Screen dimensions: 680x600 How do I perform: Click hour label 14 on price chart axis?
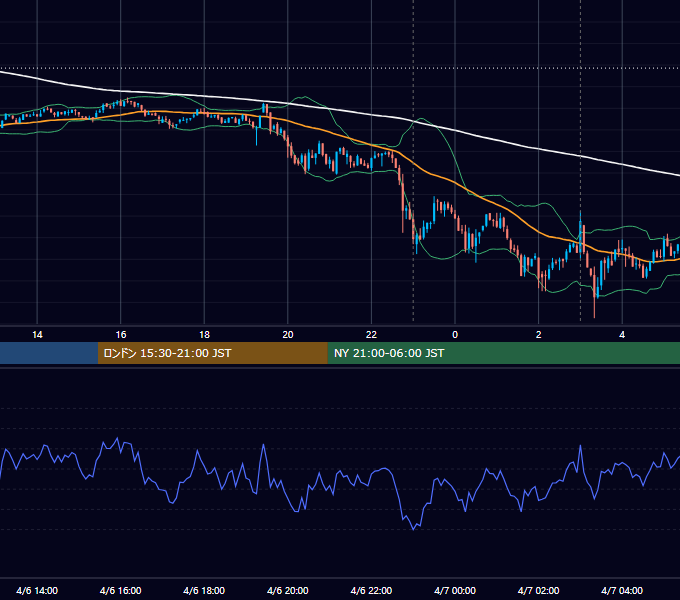pyautogui.click(x=37, y=335)
